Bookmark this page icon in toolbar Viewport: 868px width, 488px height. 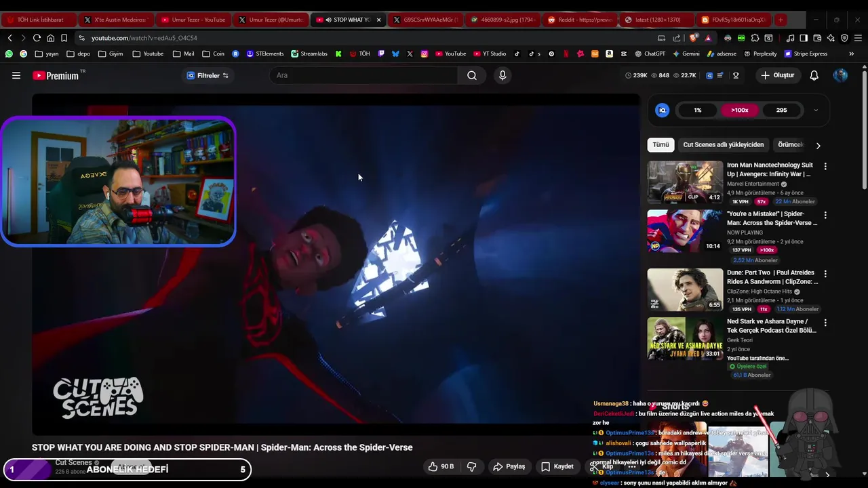point(64,38)
